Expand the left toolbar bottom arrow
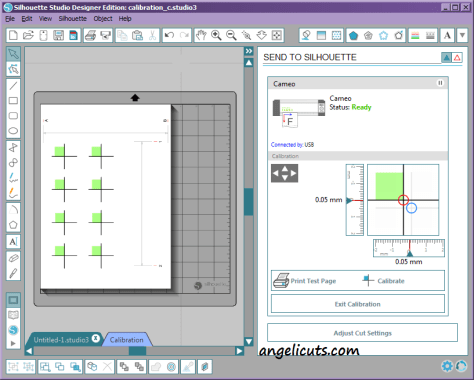The image size is (474, 380). click(13, 343)
